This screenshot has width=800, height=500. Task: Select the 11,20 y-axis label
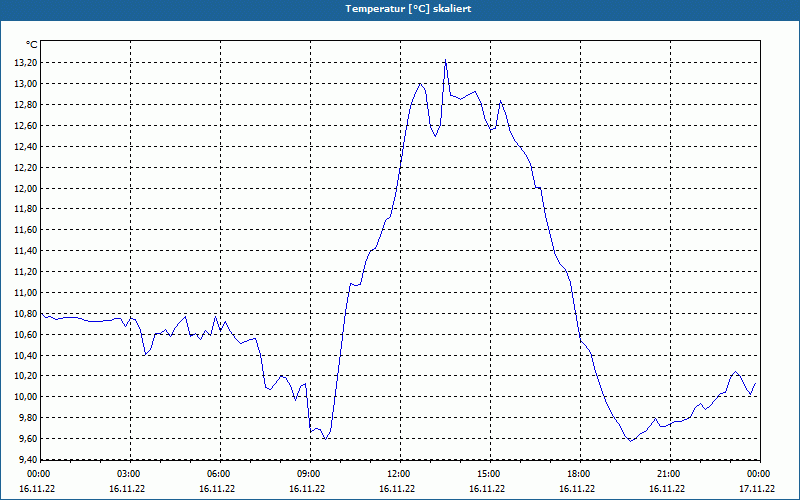(27, 271)
